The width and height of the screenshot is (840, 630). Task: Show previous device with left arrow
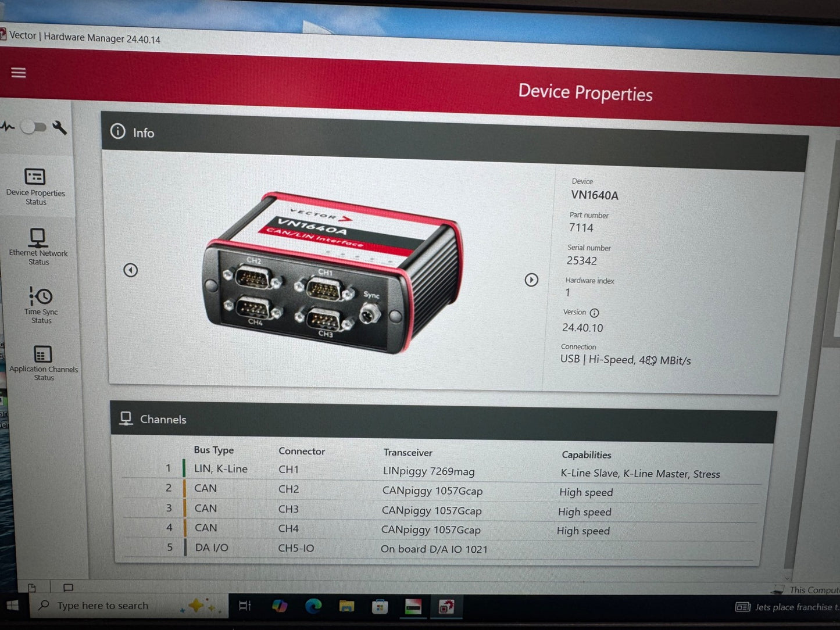click(x=131, y=270)
